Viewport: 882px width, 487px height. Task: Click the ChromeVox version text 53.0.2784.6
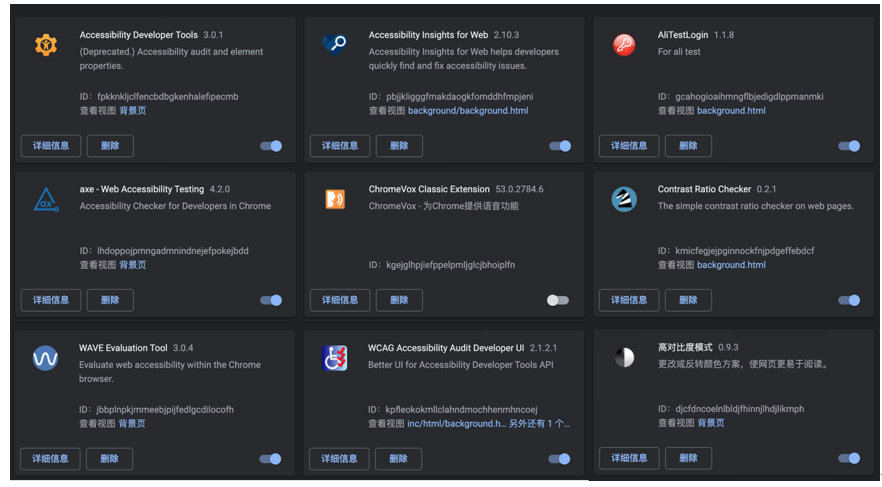tap(519, 190)
